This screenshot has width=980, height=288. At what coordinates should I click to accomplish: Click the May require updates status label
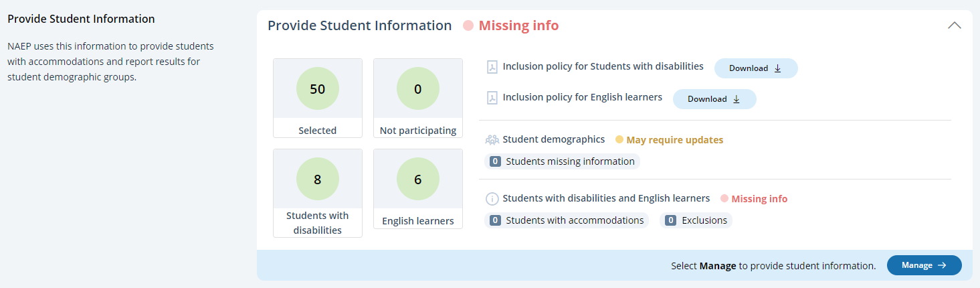pos(674,140)
